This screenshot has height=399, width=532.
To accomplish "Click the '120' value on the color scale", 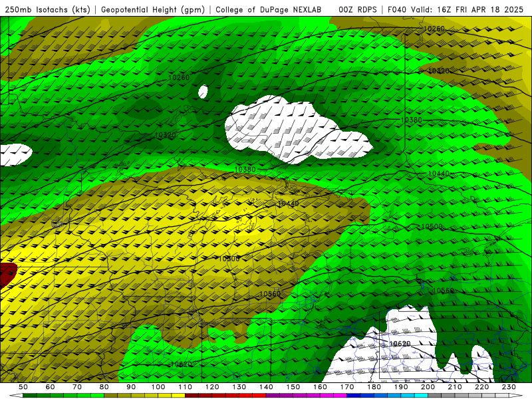I will 212,387.
